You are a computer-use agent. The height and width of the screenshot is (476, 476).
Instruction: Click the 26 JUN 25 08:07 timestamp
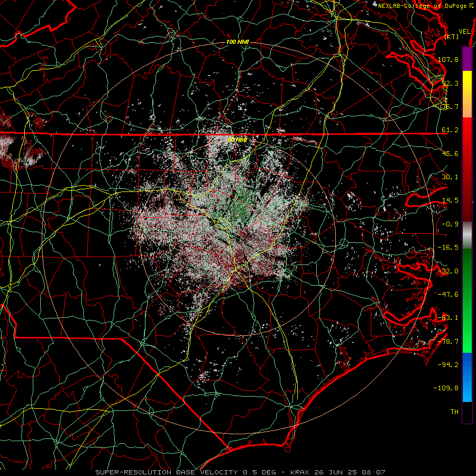(x=349, y=472)
